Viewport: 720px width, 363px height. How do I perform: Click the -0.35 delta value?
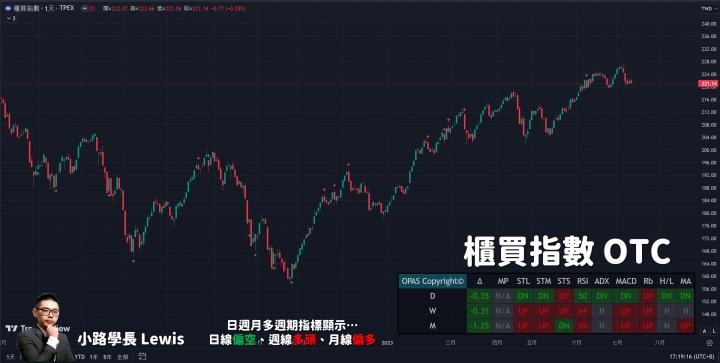480,296
